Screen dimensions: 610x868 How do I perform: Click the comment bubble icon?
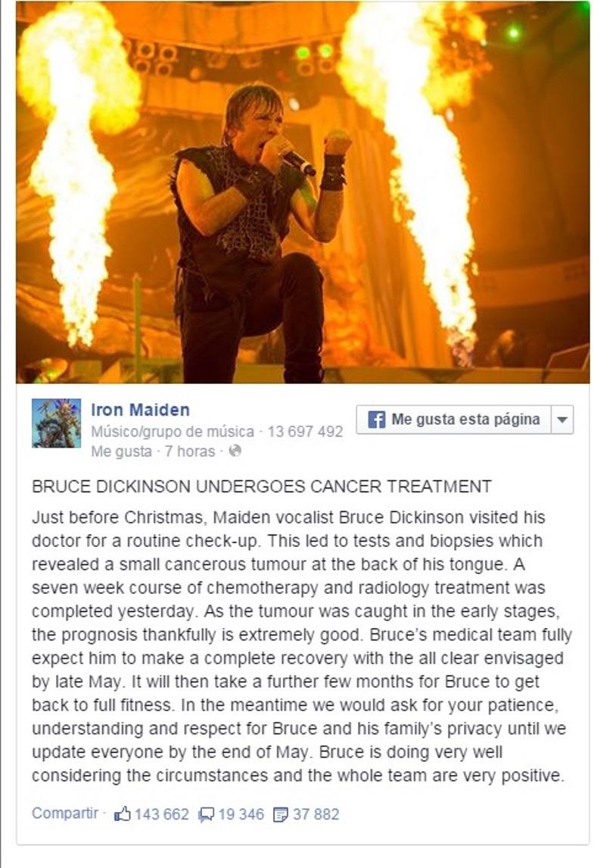point(207,815)
